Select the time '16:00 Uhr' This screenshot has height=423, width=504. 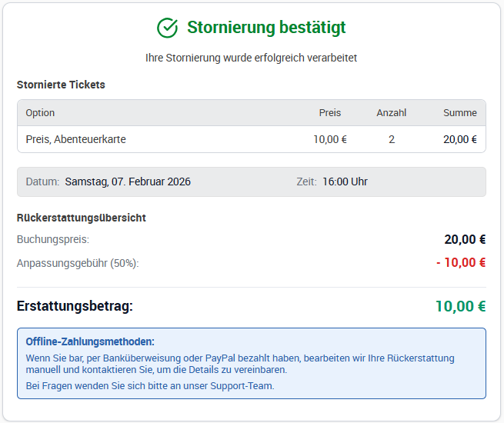[345, 182]
